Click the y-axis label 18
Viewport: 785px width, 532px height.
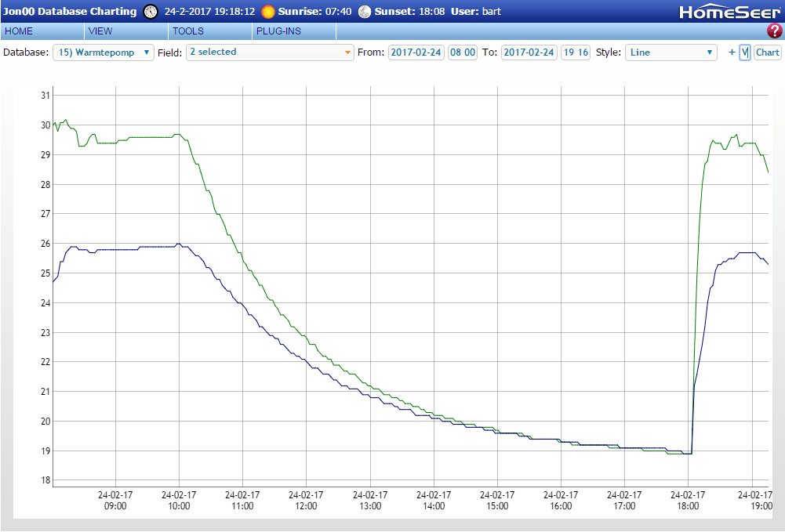[45, 480]
